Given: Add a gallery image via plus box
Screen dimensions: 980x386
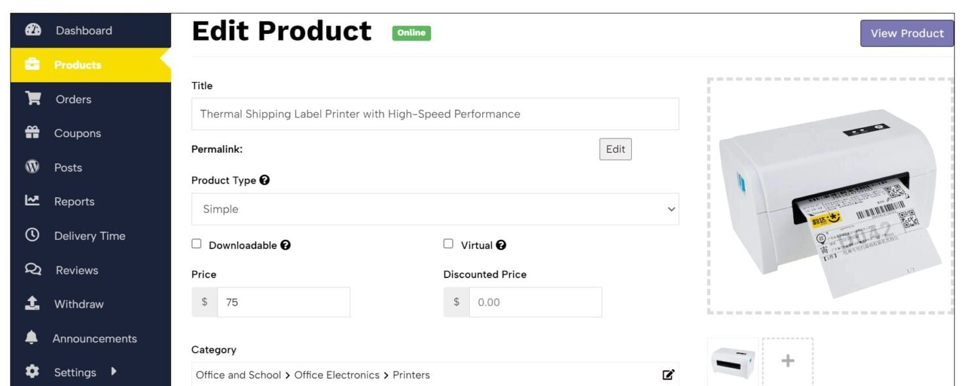Looking at the screenshot, I should click(788, 361).
